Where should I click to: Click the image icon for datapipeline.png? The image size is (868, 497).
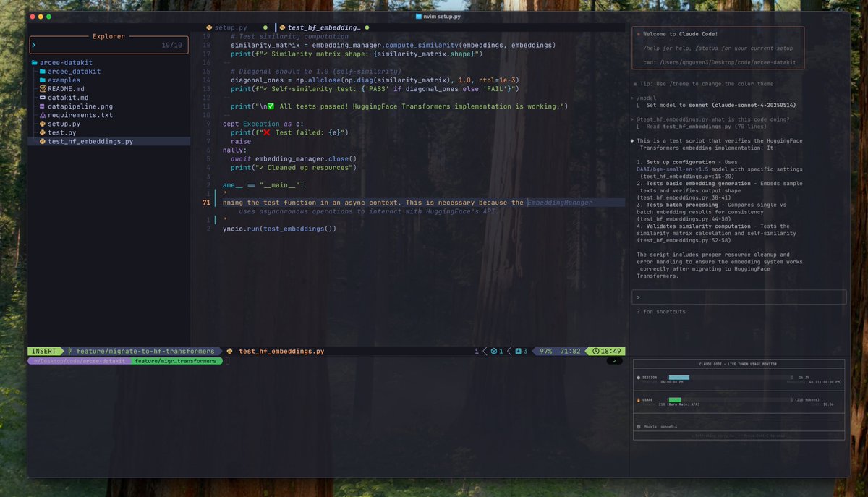point(43,106)
